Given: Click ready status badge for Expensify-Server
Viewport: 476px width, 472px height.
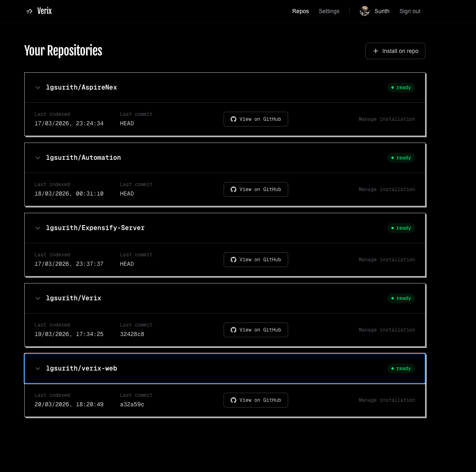Looking at the screenshot, I should tap(401, 228).
